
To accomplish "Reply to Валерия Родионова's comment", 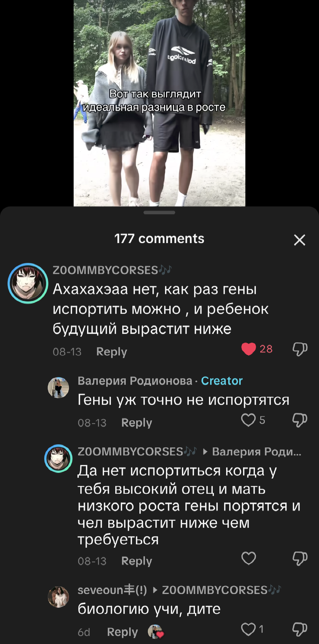I will click(x=137, y=423).
